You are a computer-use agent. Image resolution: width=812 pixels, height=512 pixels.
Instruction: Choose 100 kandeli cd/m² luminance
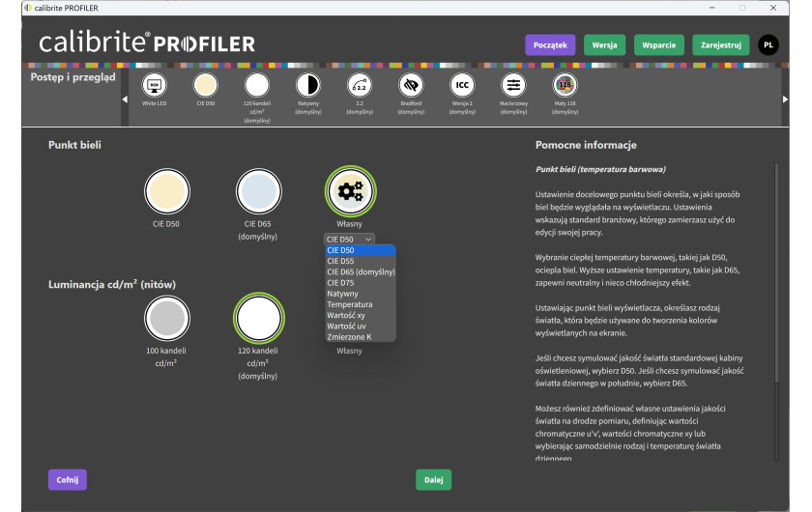coord(166,319)
